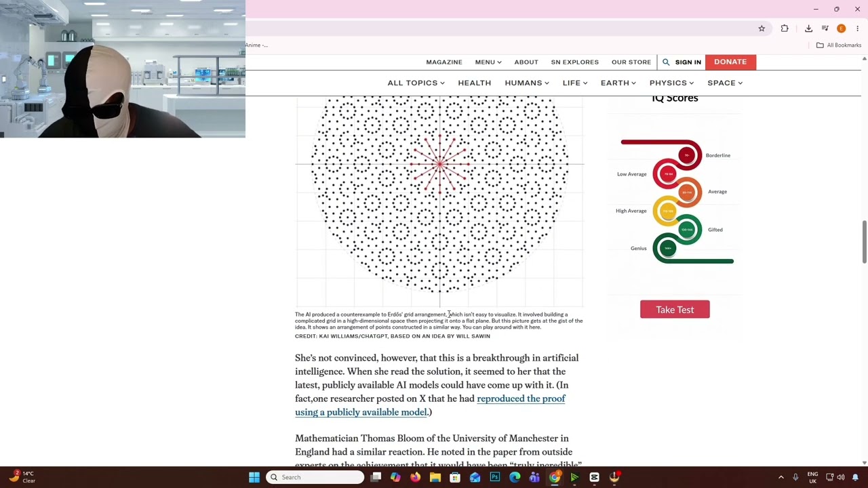Launch Copilot from the taskbar

coord(395,477)
